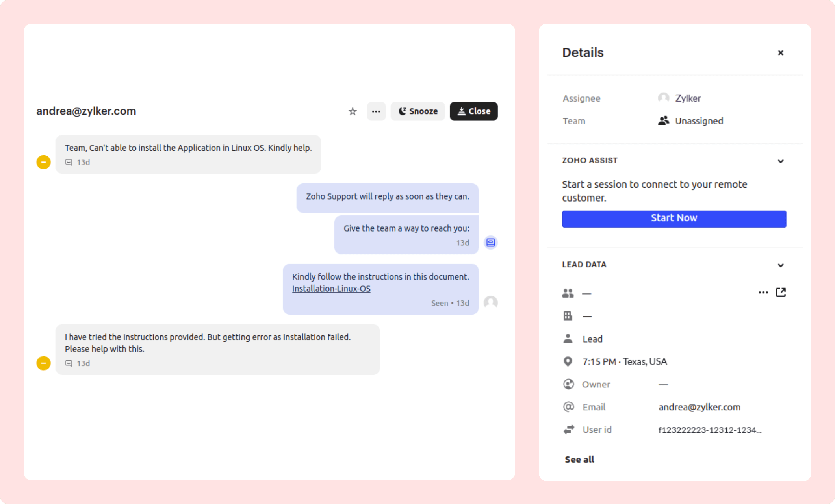Screen dimensions: 835x504
Task: Snooze this conversation
Action: (x=418, y=111)
